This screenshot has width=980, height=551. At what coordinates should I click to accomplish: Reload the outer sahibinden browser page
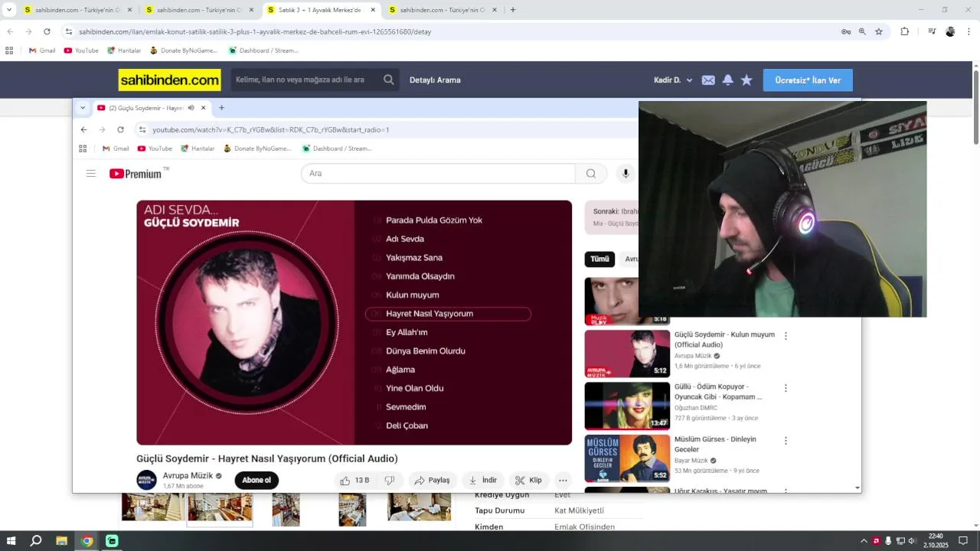[47, 31]
